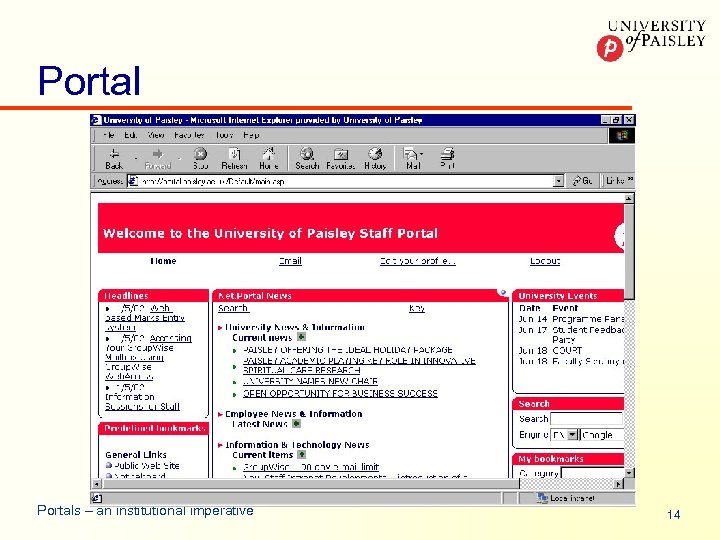Click the Key link in Net.Portal News
Image resolution: width=720 pixels, height=540 pixels.
point(416,308)
